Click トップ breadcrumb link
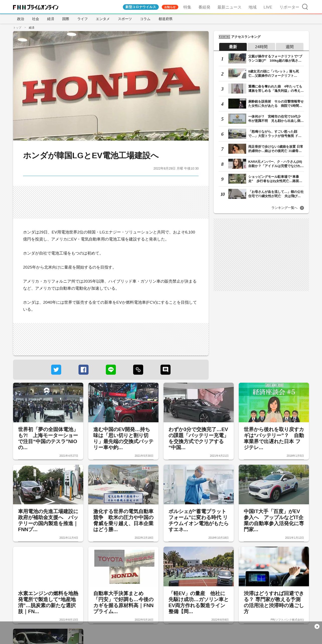The width and height of the screenshot is (322, 644). pos(17,28)
